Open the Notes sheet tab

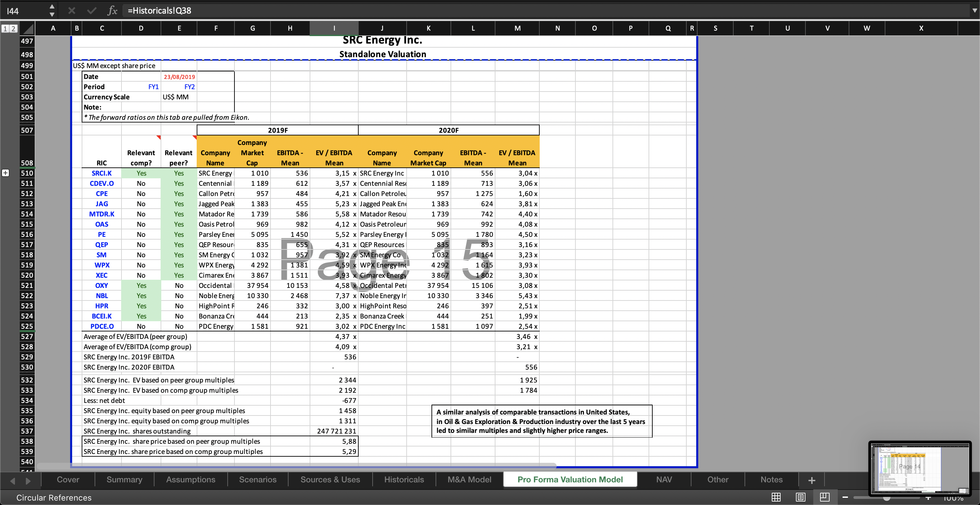771,479
